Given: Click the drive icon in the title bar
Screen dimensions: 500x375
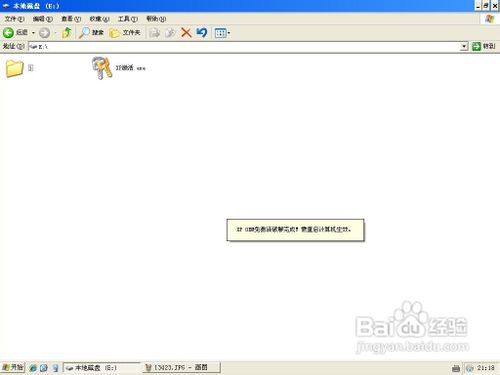Looking at the screenshot, I should [x=6, y=6].
